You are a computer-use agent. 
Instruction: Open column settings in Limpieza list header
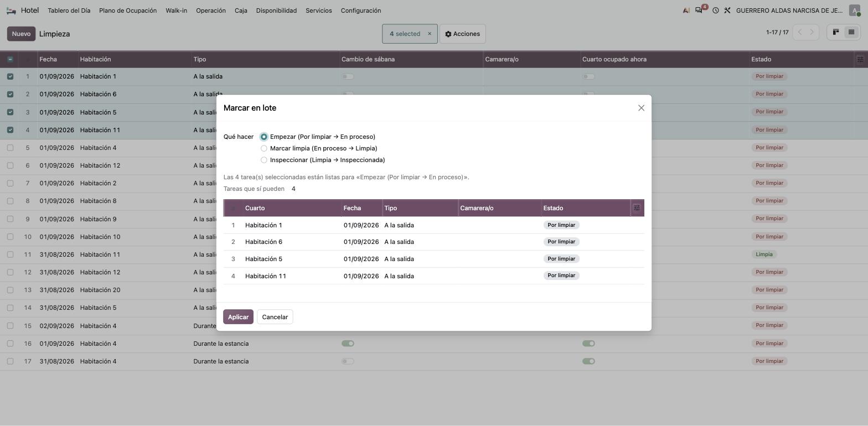coord(860,59)
